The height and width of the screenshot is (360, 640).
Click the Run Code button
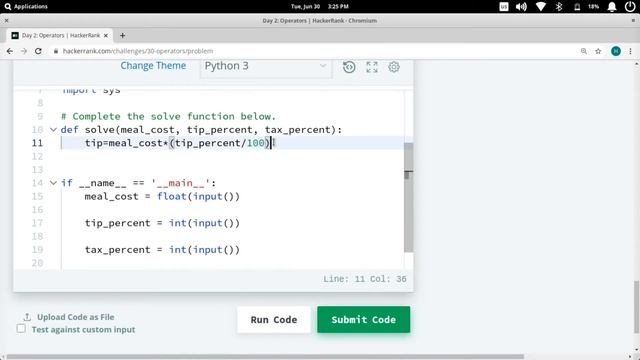click(274, 320)
